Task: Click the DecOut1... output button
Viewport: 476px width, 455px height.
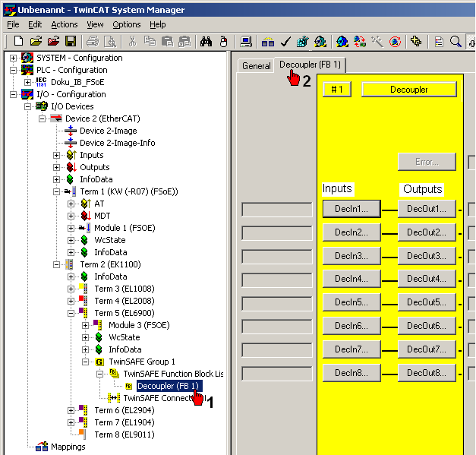Action: [x=427, y=209]
